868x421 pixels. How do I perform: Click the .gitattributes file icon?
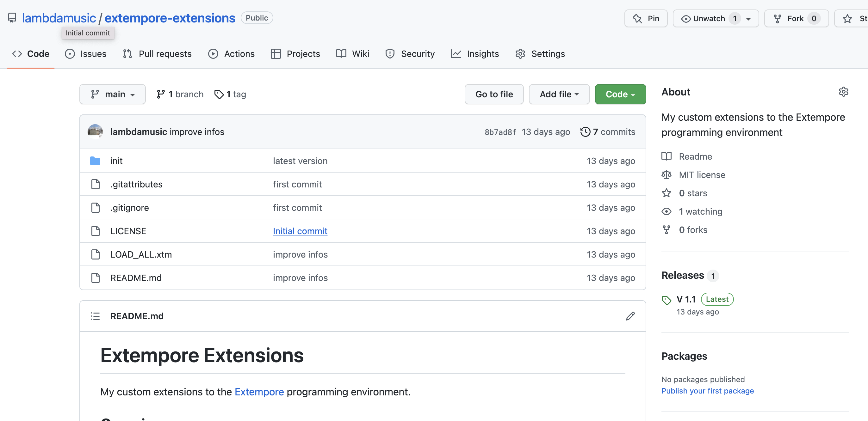(95, 184)
